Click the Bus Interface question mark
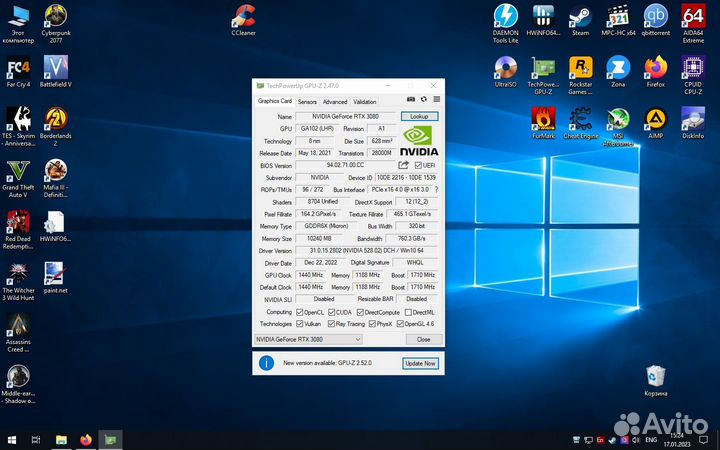Screen dimensions: 720x450 436,189
